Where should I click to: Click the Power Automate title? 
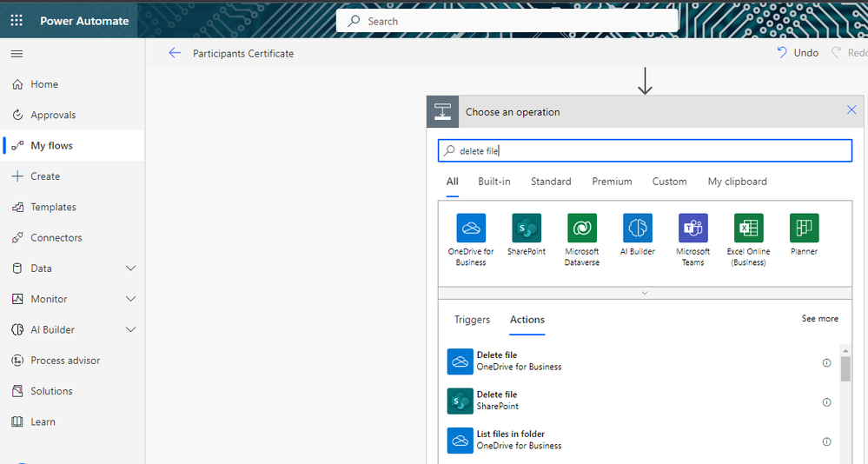[84, 21]
